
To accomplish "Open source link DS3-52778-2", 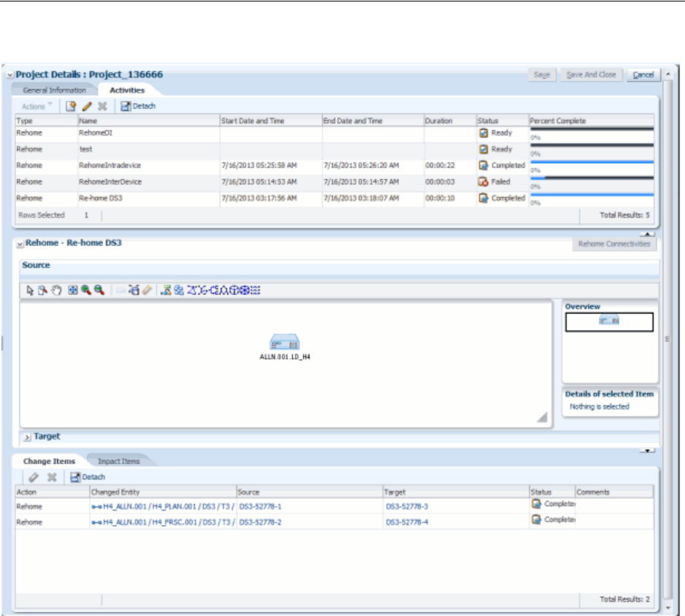I will [x=260, y=523].
